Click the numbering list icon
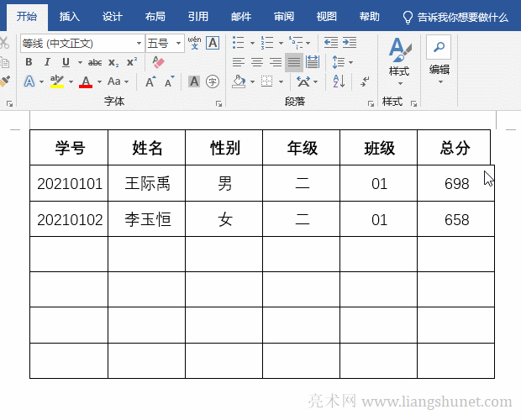Image resolution: width=521 pixels, height=420 pixels. [267, 43]
